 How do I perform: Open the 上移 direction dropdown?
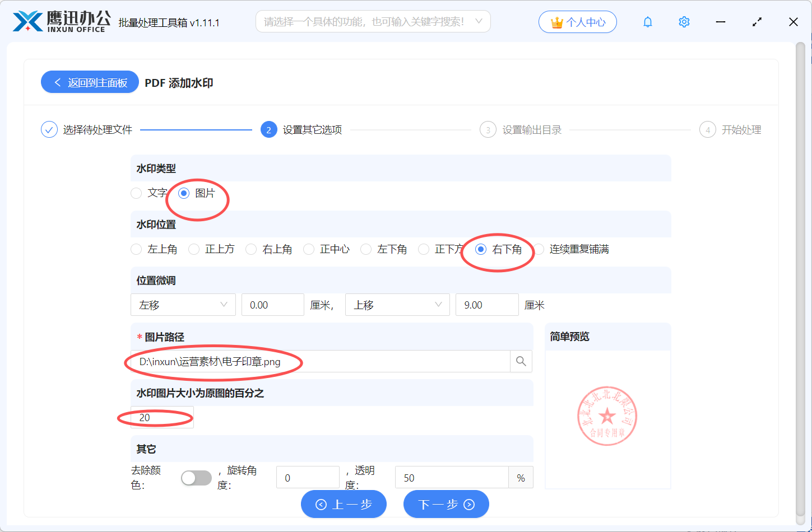(397, 305)
